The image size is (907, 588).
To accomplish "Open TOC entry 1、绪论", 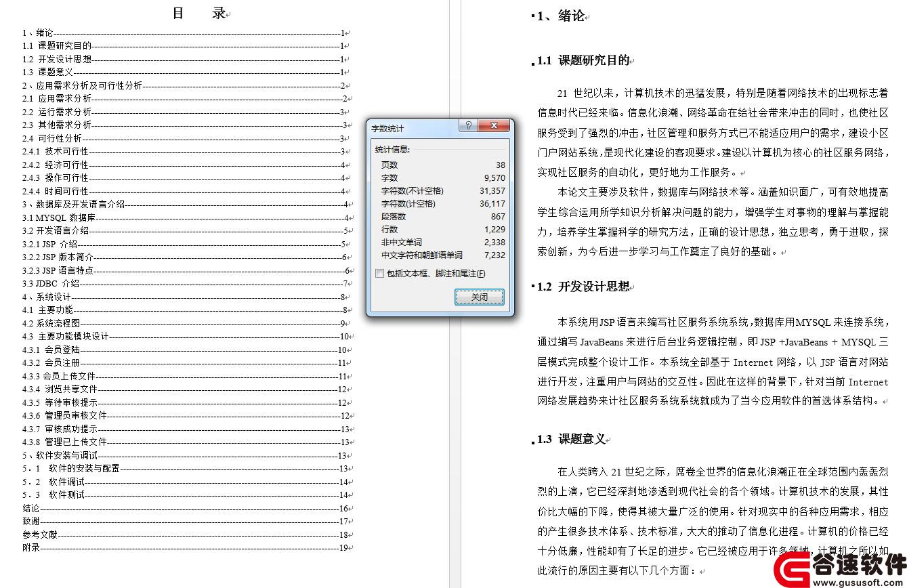I will pos(186,33).
